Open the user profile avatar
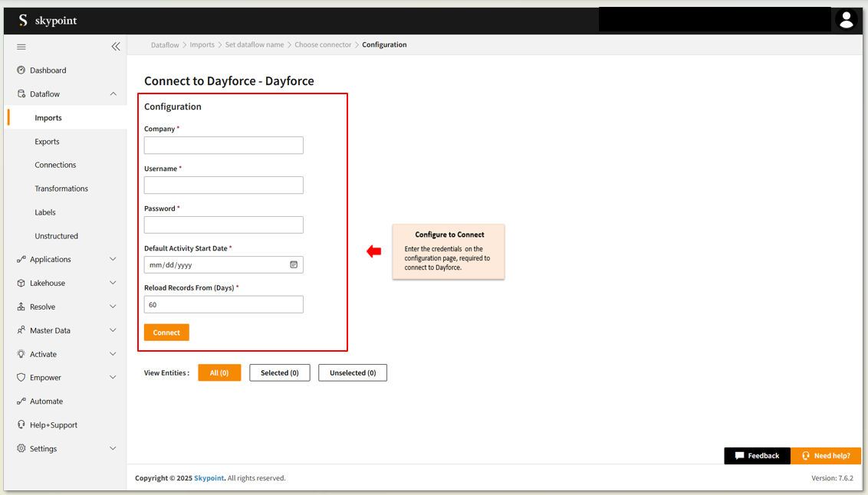The height and width of the screenshot is (495, 868). pyautogui.click(x=846, y=20)
